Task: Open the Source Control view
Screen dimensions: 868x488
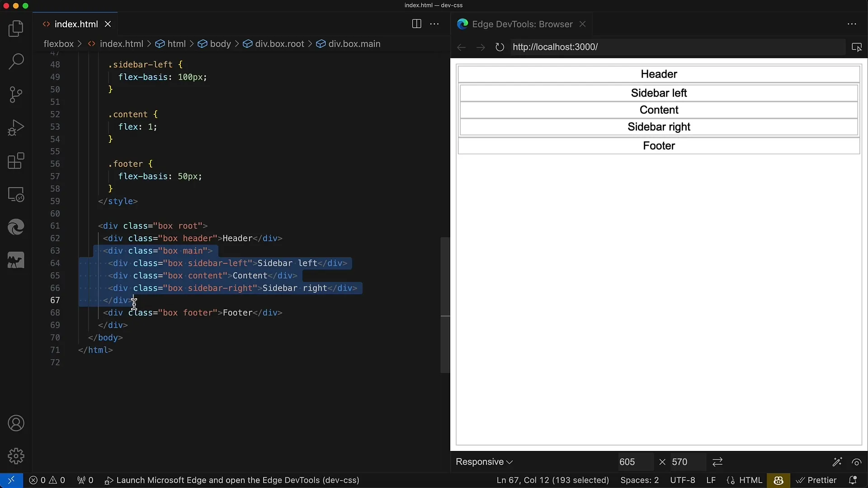Action: 16,94
